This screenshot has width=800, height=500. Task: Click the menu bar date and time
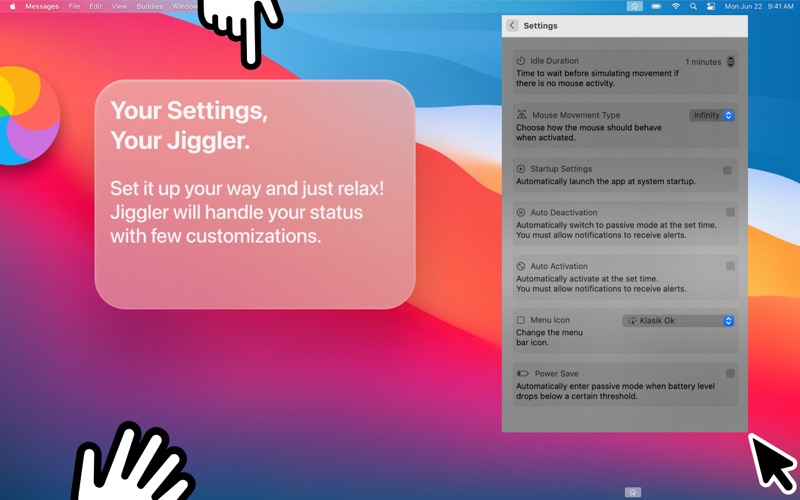[x=759, y=7]
